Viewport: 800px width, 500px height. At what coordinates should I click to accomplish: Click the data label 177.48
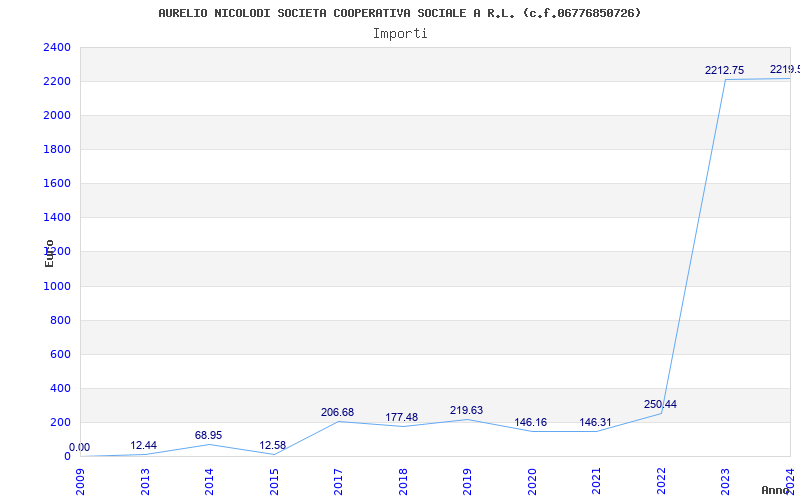(402, 417)
